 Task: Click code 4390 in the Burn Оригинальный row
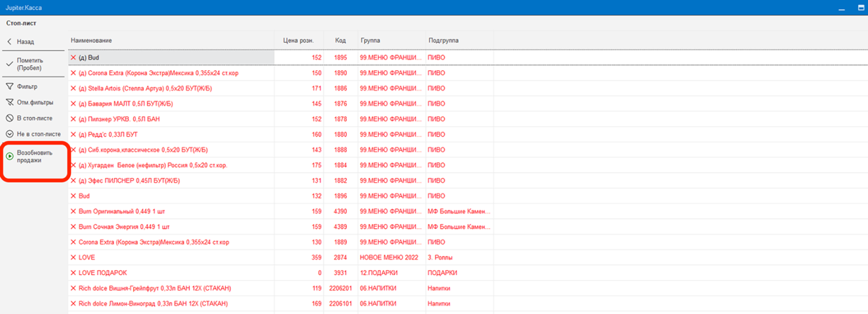click(341, 211)
